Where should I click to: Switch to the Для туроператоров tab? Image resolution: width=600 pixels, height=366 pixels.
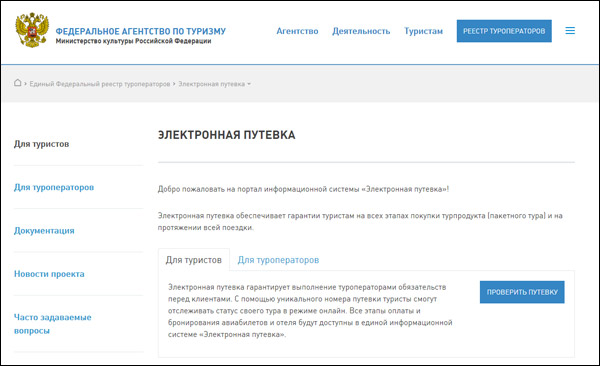278,260
